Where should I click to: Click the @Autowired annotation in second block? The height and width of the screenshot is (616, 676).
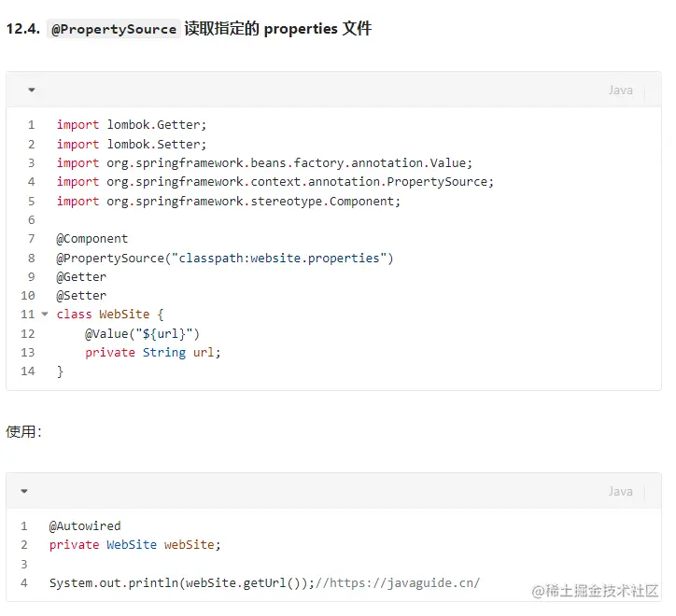pyautogui.click(x=85, y=526)
